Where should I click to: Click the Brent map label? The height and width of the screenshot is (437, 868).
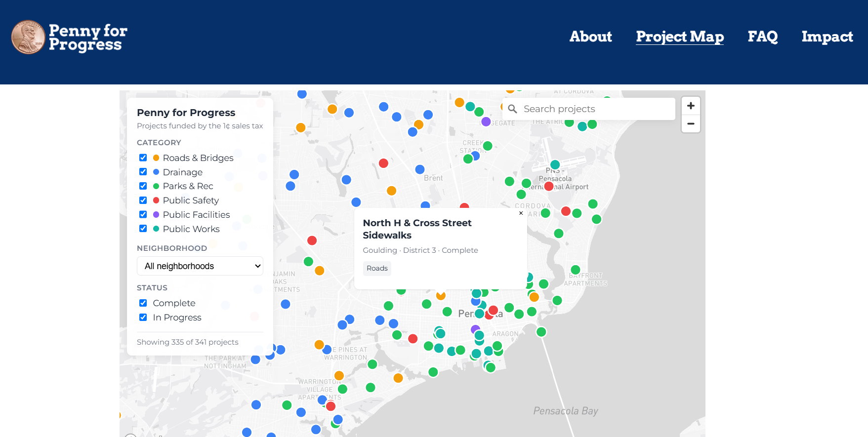[433, 178]
